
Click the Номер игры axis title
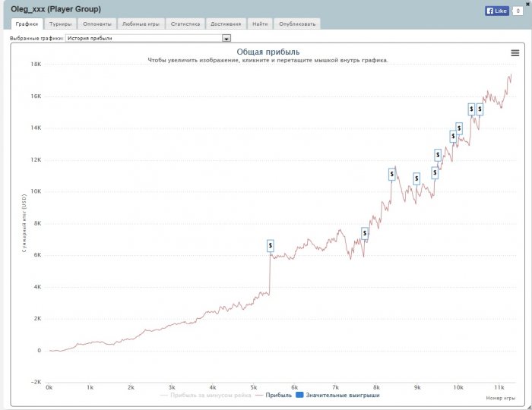click(501, 398)
